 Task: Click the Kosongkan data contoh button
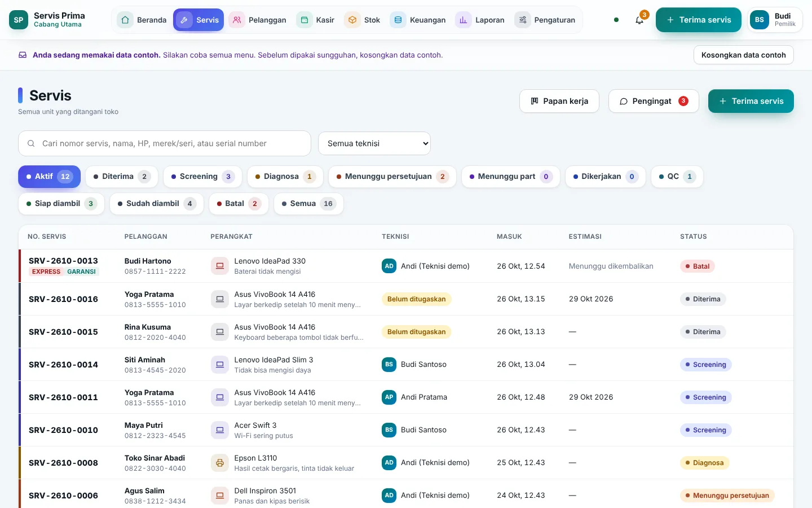pyautogui.click(x=743, y=55)
